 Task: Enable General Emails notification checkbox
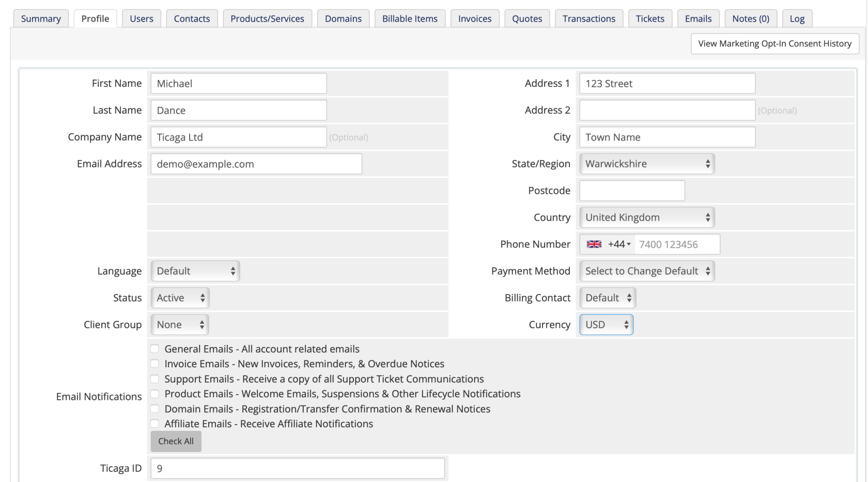pos(154,349)
